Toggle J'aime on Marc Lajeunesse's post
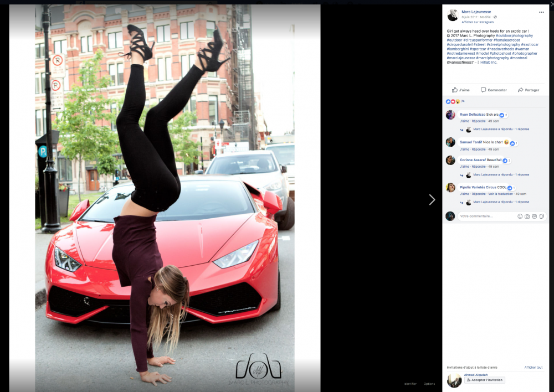 point(460,89)
